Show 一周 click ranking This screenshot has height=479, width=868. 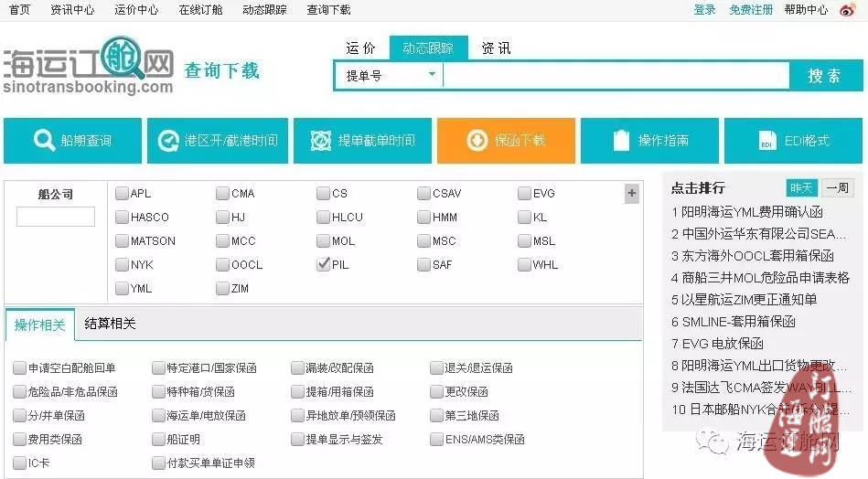coord(837,188)
